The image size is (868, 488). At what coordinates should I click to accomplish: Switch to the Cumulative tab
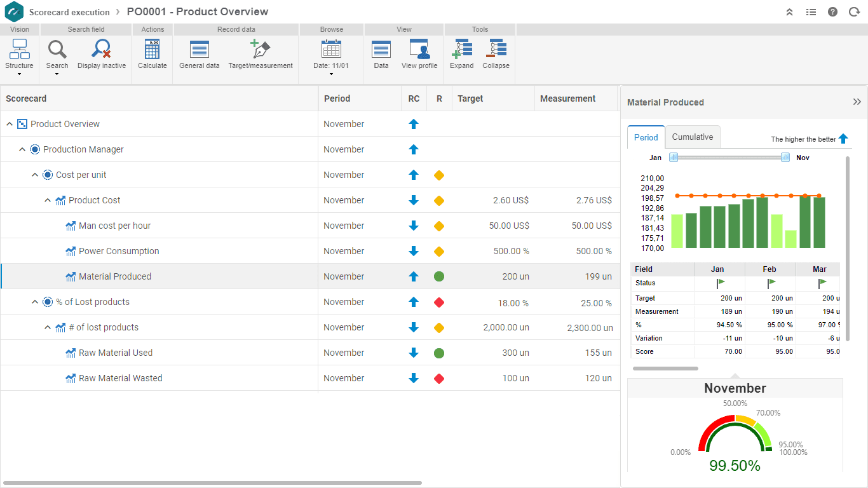(x=693, y=137)
